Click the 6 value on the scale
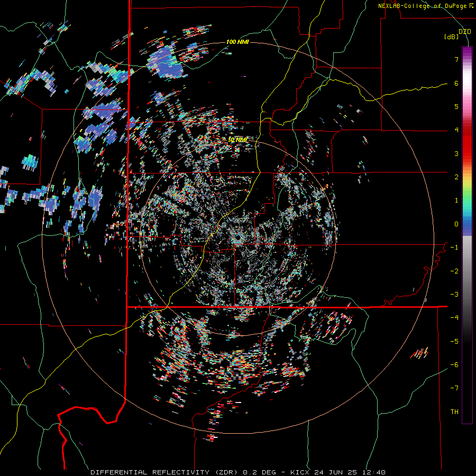476x476 pixels. [x=456, y=83]
